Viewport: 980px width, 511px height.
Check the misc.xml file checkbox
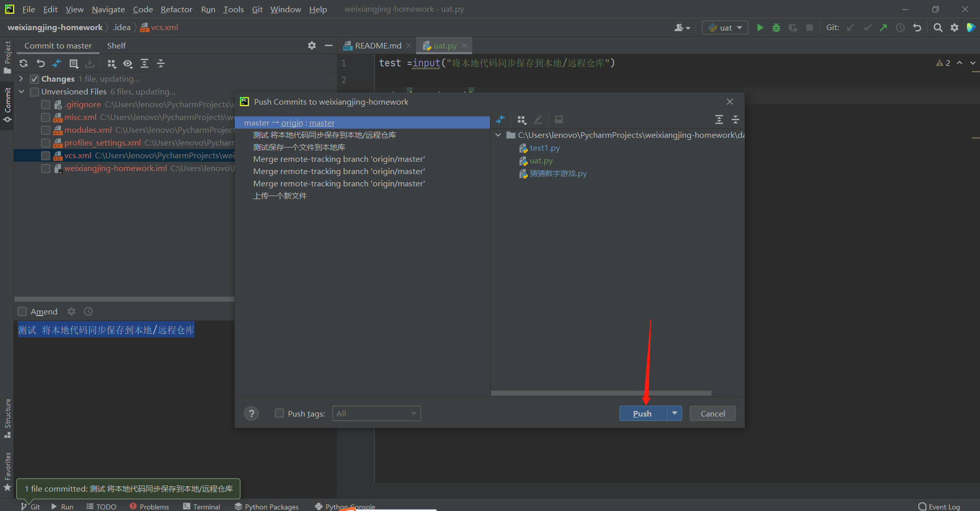[45, 117]
